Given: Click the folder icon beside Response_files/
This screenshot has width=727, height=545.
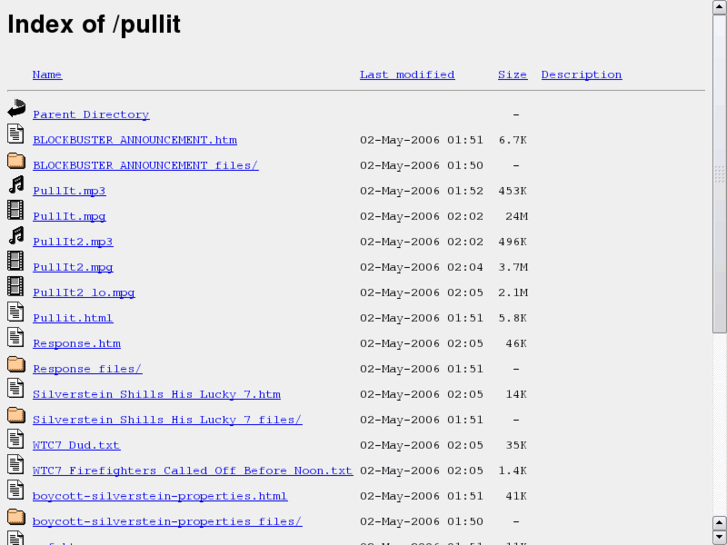Looking at the screenshot, I should 16,364.
